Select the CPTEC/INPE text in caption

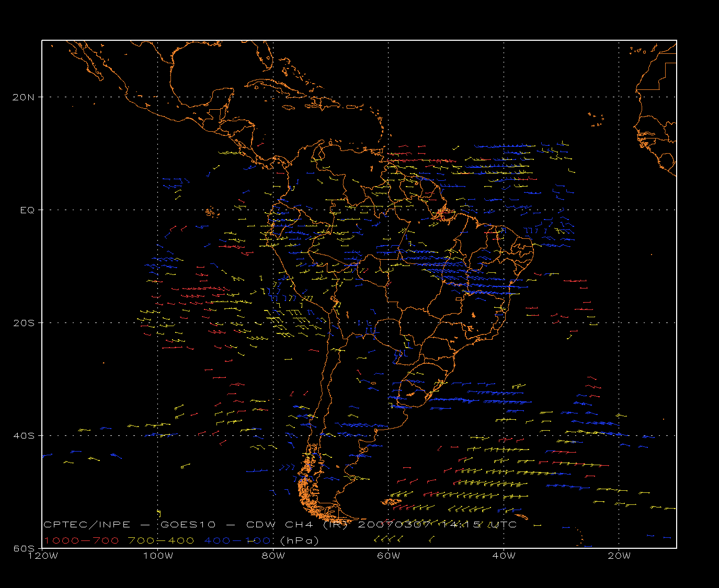point(87,525)
